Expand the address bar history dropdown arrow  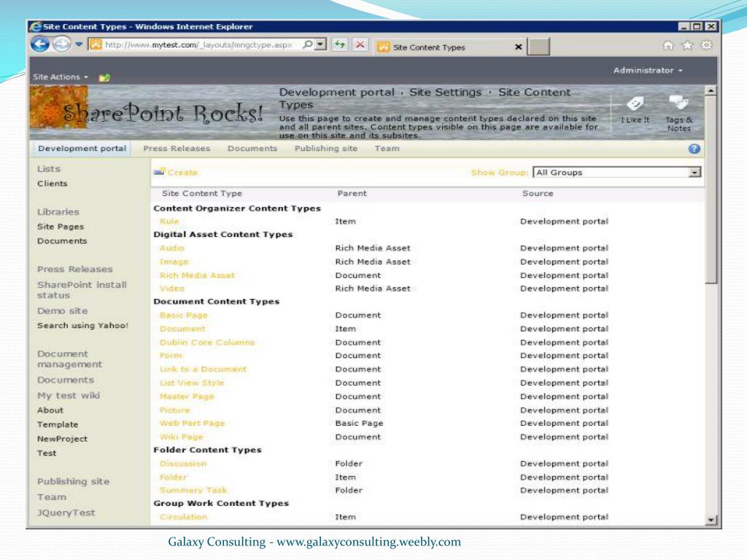pos(321,44)
